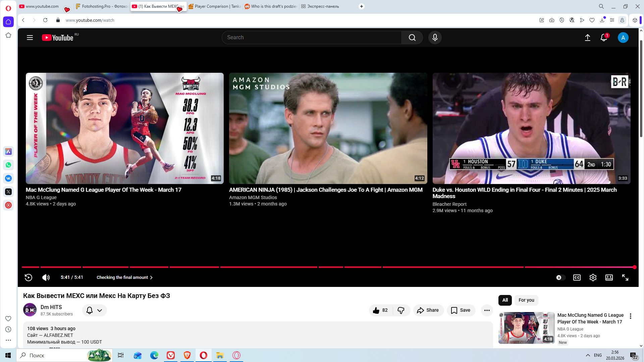Select the 'For you' filter chip
The image size is (644, 362).
[526, 300]
